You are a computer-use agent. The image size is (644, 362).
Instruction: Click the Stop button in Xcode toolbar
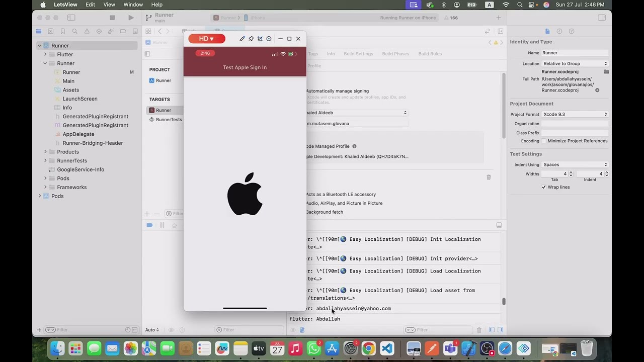(112, 18)
